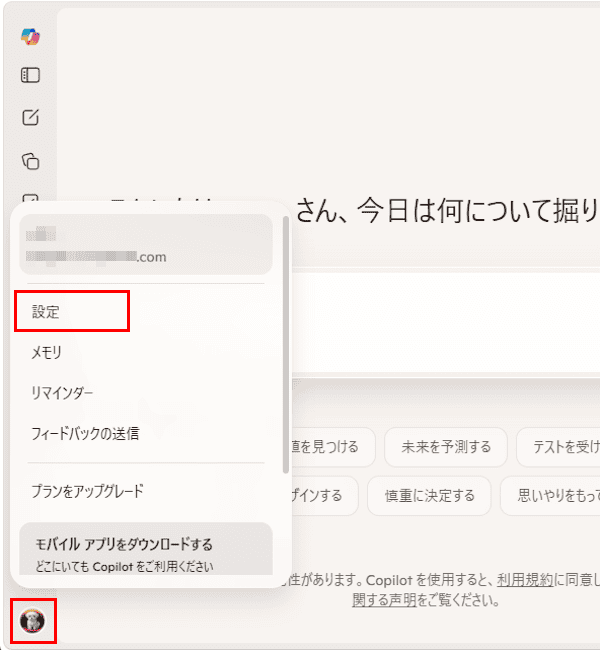Click モバイル アプリをダウンロードする card
Screen dimensions: 600x650
coord(146,548)
